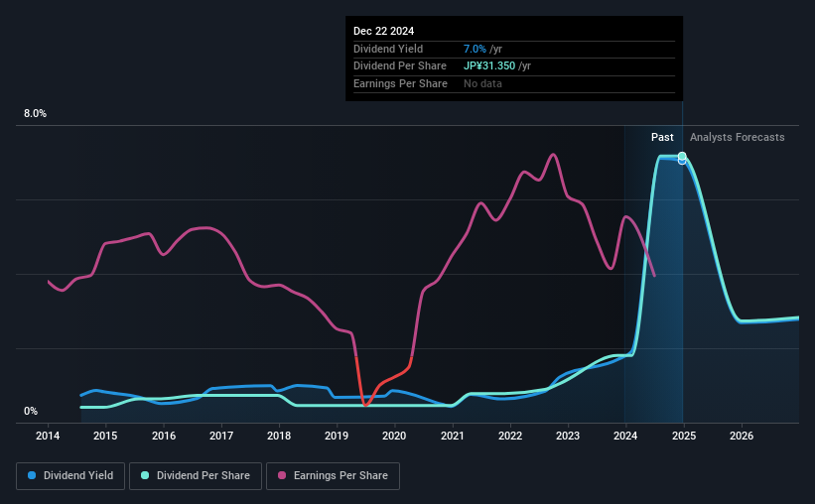The width and height of the screenshot is (815, 504).
Task: Click the 2018 x-axis year label
Action: pos(279,436)
